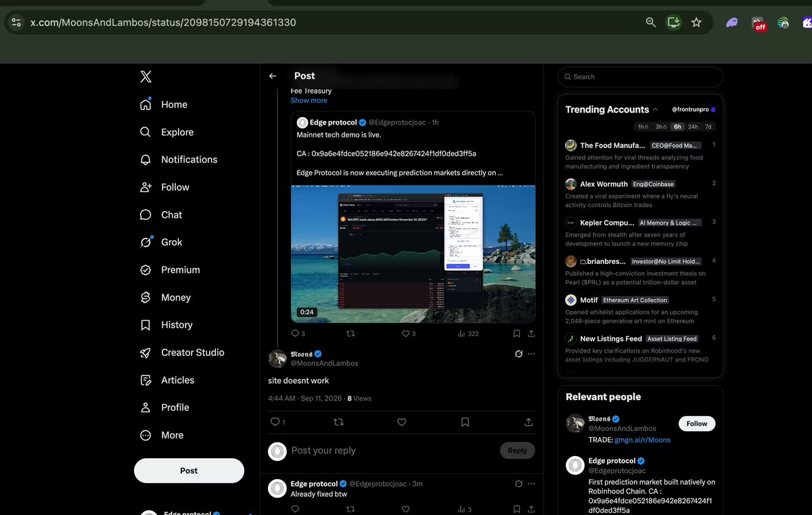Like the 'Already fixed btw' reply

pyautogui.click(x=406, y=509)
